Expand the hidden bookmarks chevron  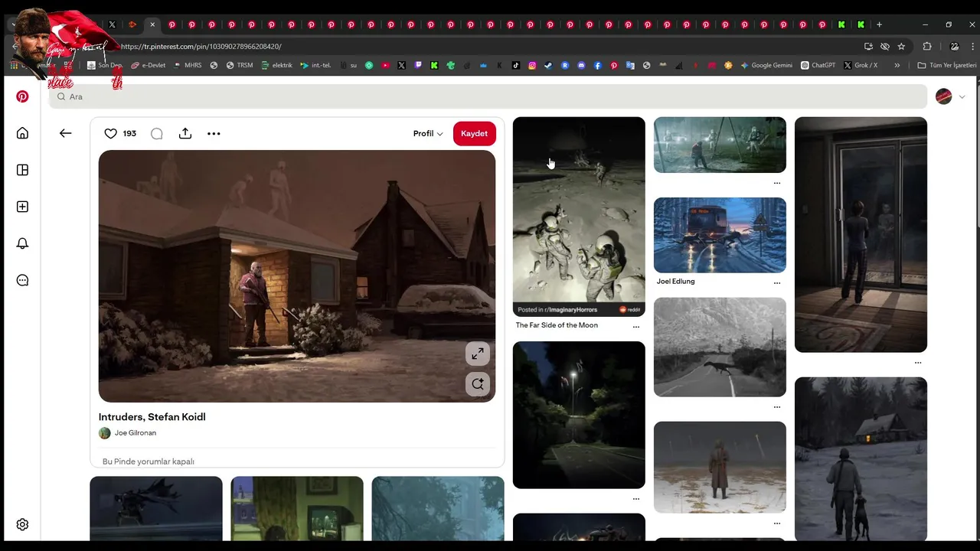(897, 66)
